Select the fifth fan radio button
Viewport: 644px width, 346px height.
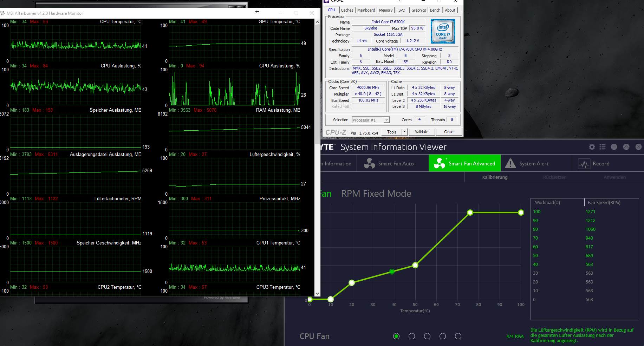click(458, 336)
